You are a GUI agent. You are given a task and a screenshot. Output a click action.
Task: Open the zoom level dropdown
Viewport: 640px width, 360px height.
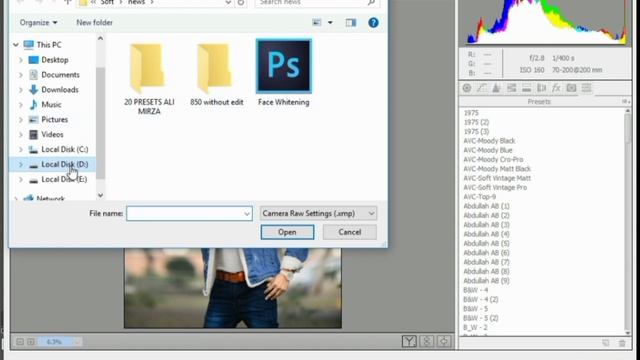pos(77,342)
